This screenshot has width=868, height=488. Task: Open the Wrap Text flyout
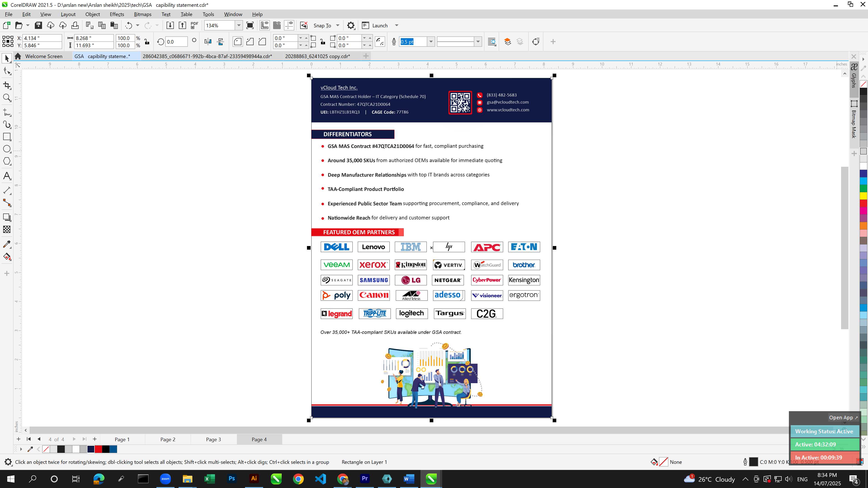[x=492, y=42]
